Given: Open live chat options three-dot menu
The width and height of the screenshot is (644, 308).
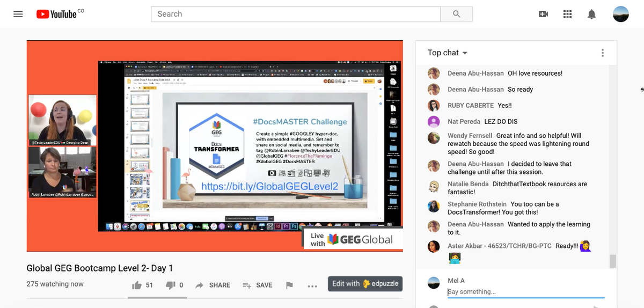Looking at the screenshot, I should coord(603,53).
